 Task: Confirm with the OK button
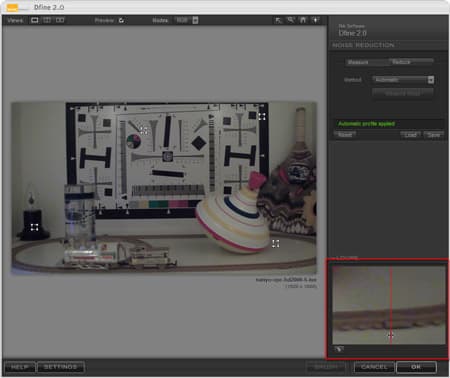(416, 367)
